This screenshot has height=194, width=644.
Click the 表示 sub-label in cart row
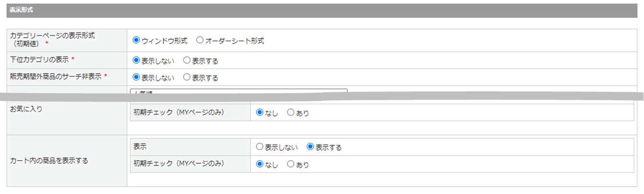140,147
